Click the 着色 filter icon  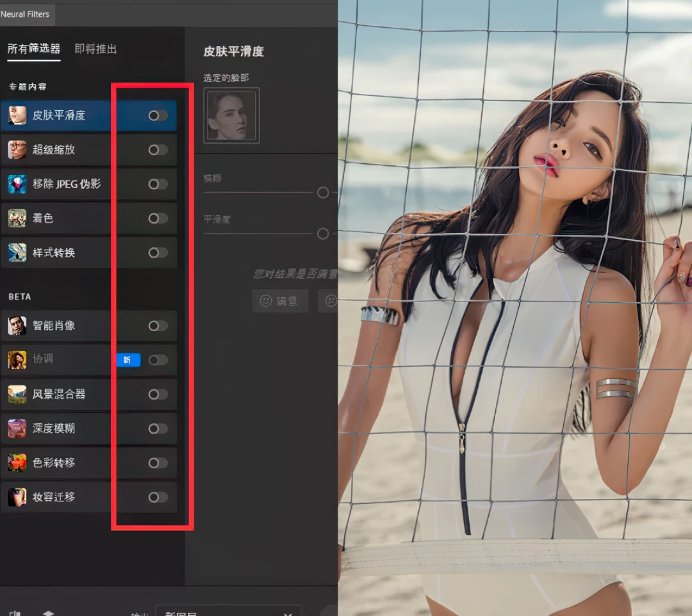(17, 218)
